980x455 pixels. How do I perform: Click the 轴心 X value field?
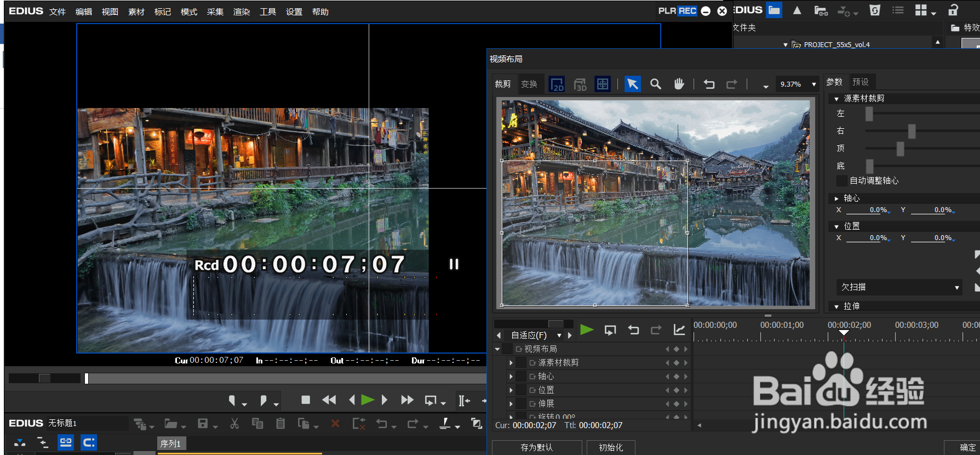(x=868, y=210)
